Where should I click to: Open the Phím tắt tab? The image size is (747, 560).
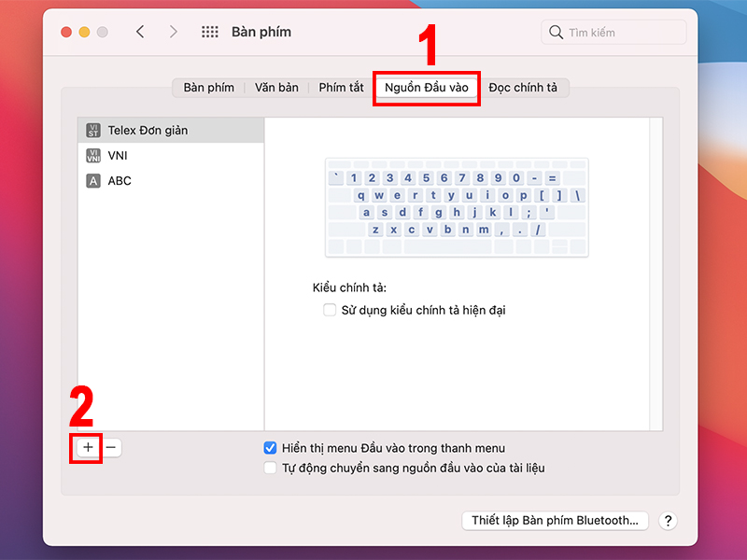tap(341, 88)
